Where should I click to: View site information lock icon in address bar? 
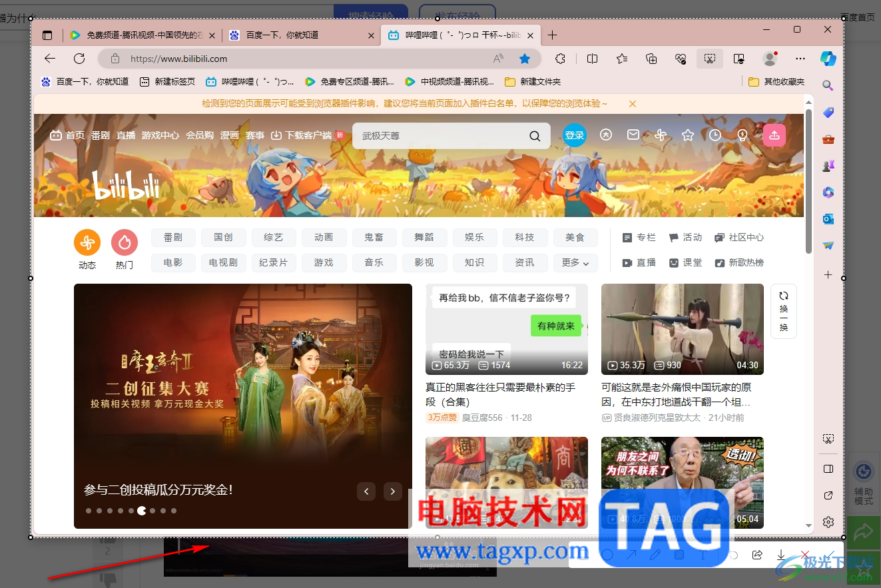[x=115, y=59]
